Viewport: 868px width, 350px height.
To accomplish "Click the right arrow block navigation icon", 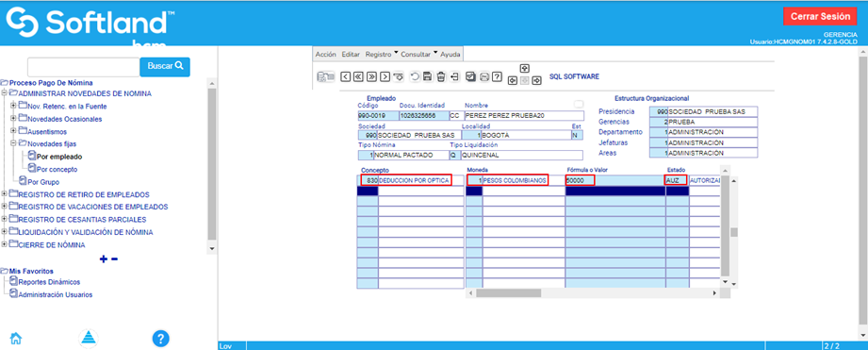I will [536, 80].
